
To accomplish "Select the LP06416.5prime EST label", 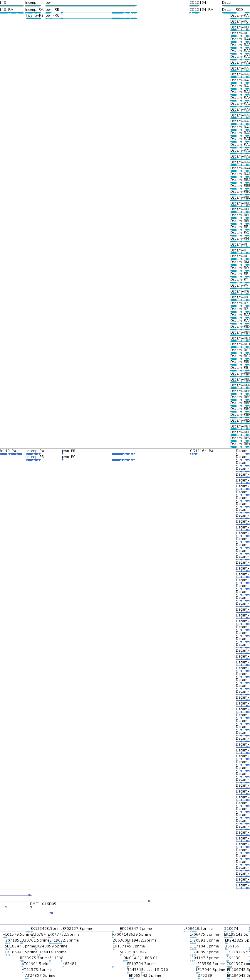I will (x=198, y=929).
